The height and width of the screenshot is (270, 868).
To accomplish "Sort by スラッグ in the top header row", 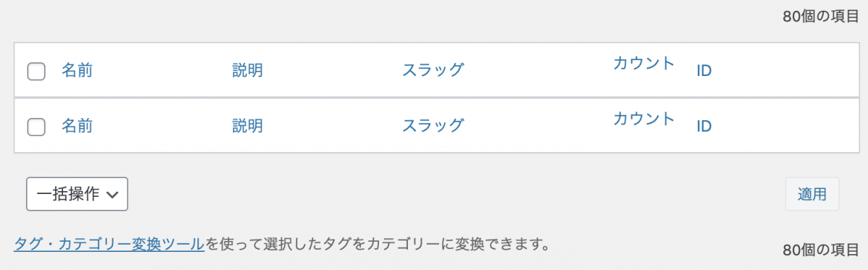I will [x=433, y=70].
